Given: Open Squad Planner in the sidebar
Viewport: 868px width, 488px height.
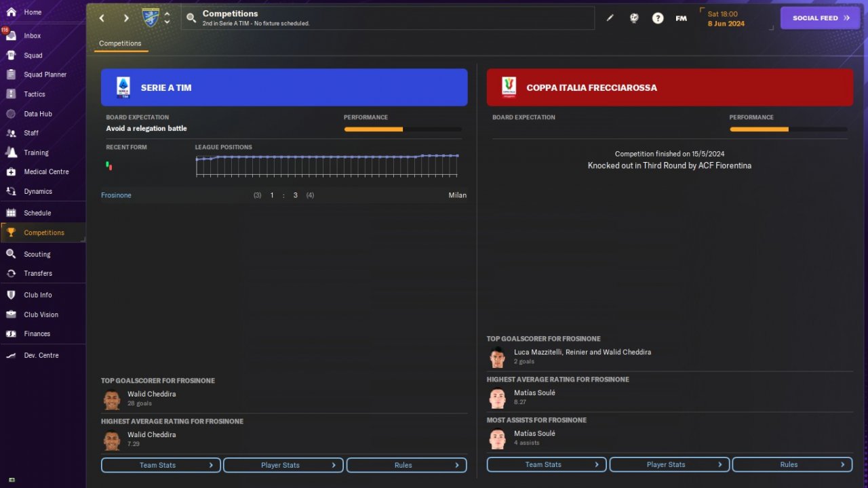Looking at the screenshot, I should coord(43,75).
